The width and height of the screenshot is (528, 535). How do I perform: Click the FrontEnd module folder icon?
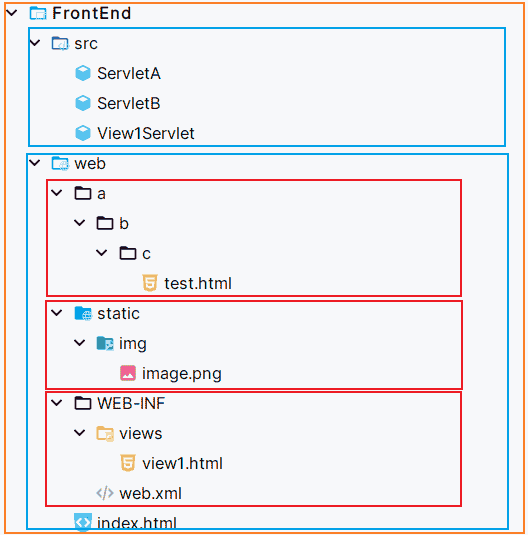point(38,13)
